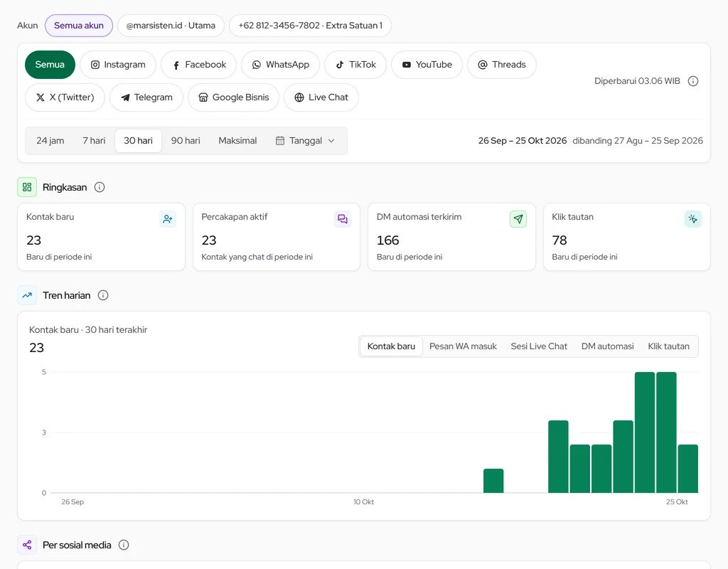Select the @marsisten.id Utama account
The image size is (728, 569).
(171, 26)
